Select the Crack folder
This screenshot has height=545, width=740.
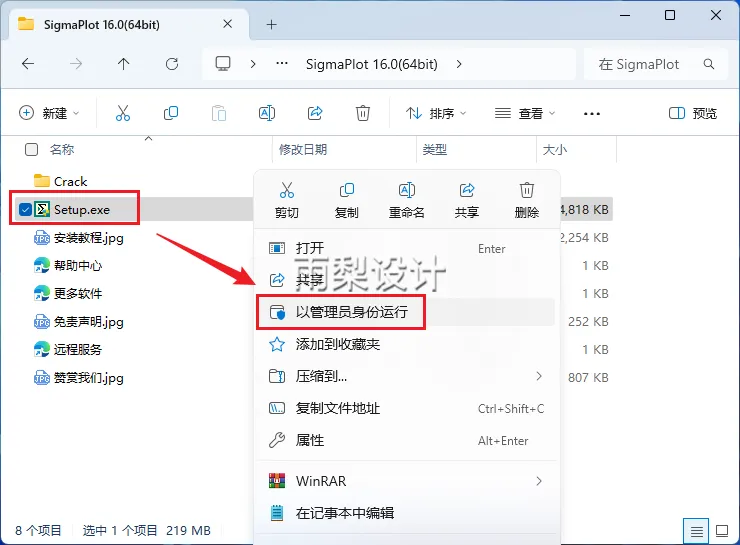70,181
